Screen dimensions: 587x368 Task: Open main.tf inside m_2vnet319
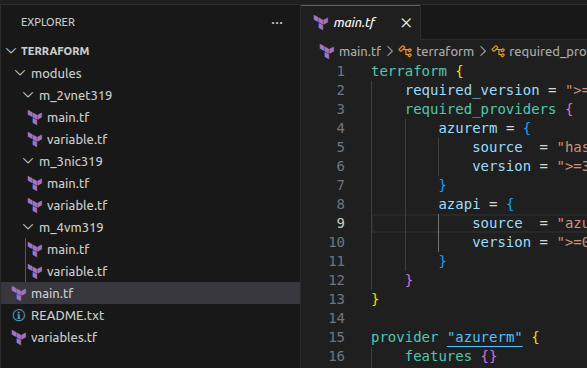68,118
